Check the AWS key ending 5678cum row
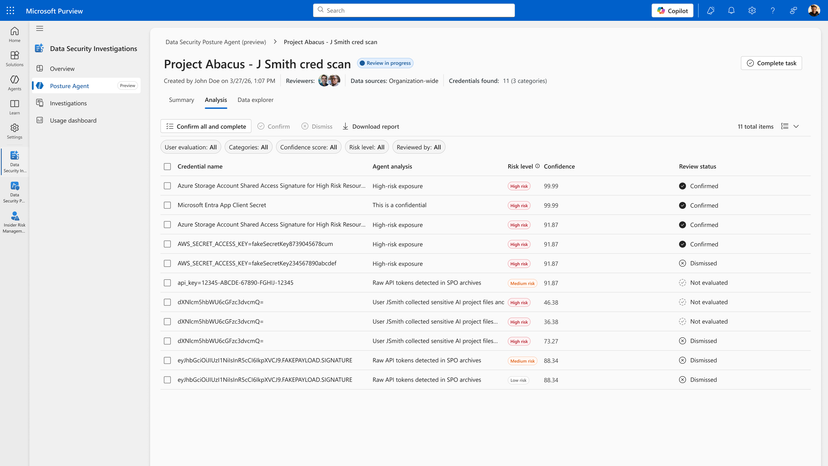 167,244
